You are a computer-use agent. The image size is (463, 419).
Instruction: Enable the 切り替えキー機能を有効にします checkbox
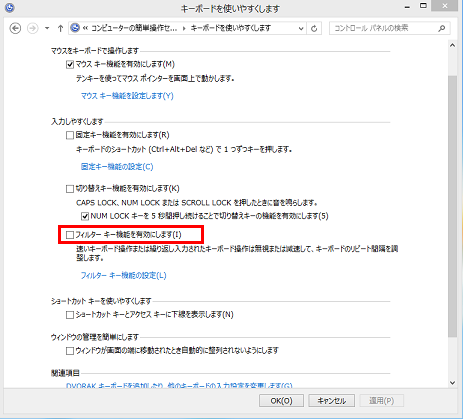point(70,189)
